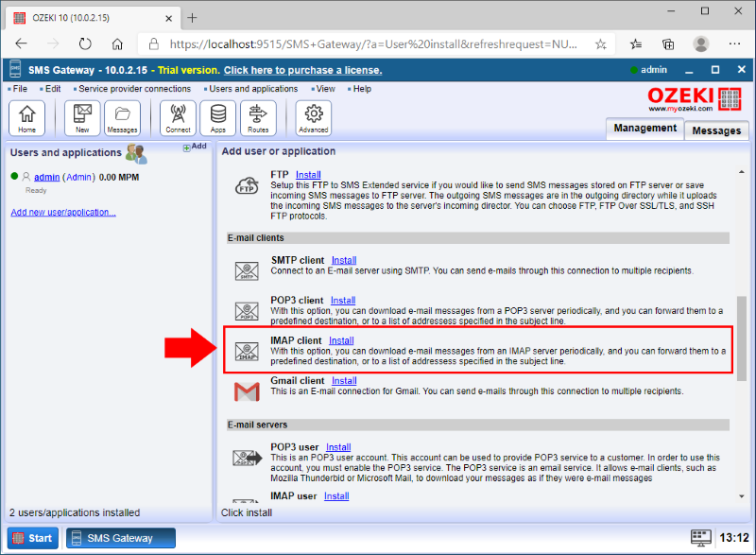
Task: Click the admin status in the title bar
Action: coord(648,70)
